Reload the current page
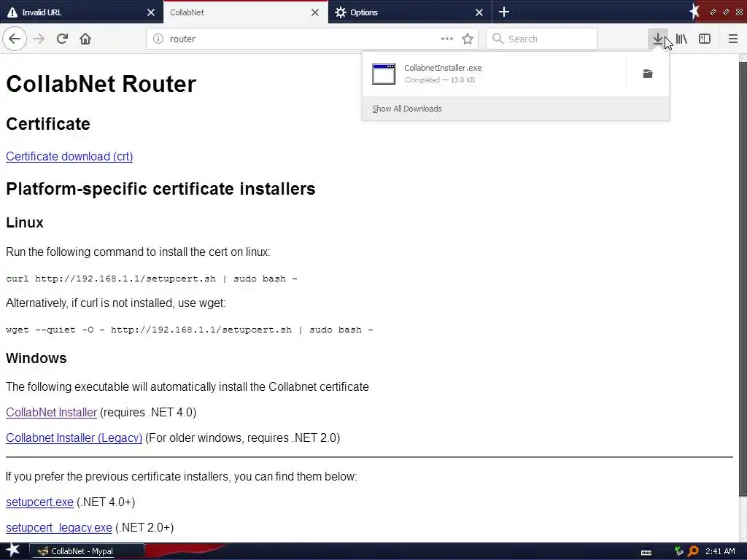This screenshot has width=747, height=560. (62, 39)
